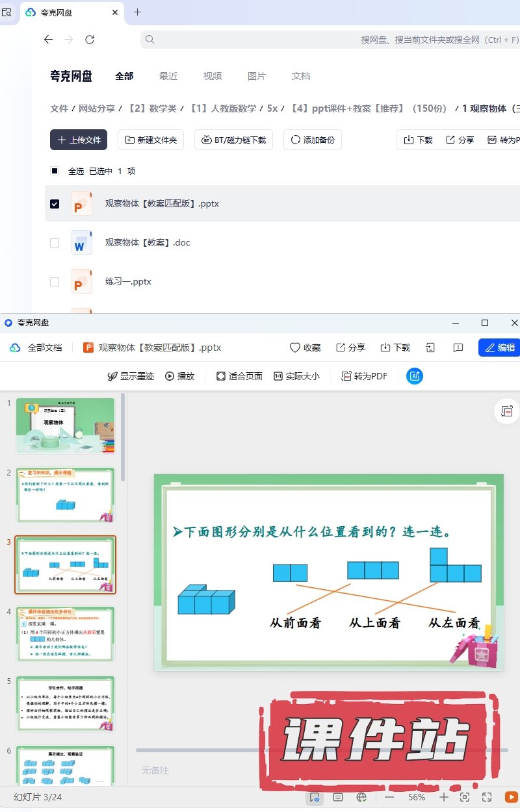This screenshot has height=812, width=520.
Task: Toggle the 全选 select-all checkbox
Action: pyautogui.click(x=55, y=171)
